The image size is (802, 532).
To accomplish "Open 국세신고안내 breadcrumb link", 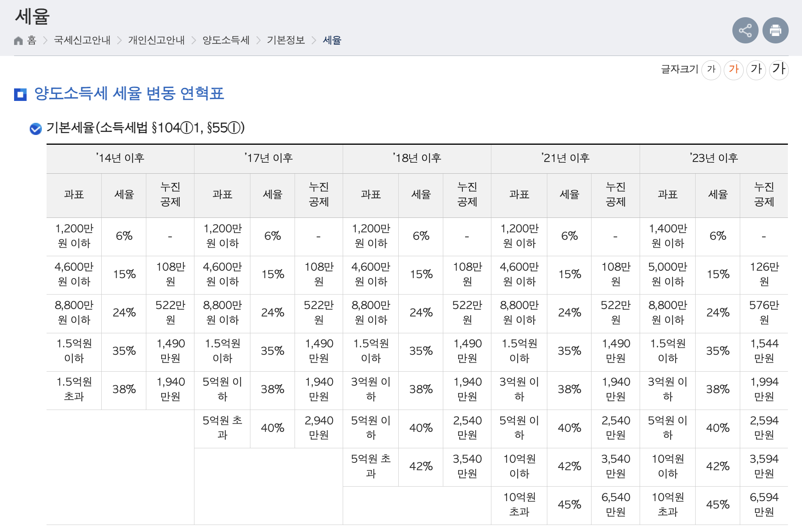I will tap(82, 40).
